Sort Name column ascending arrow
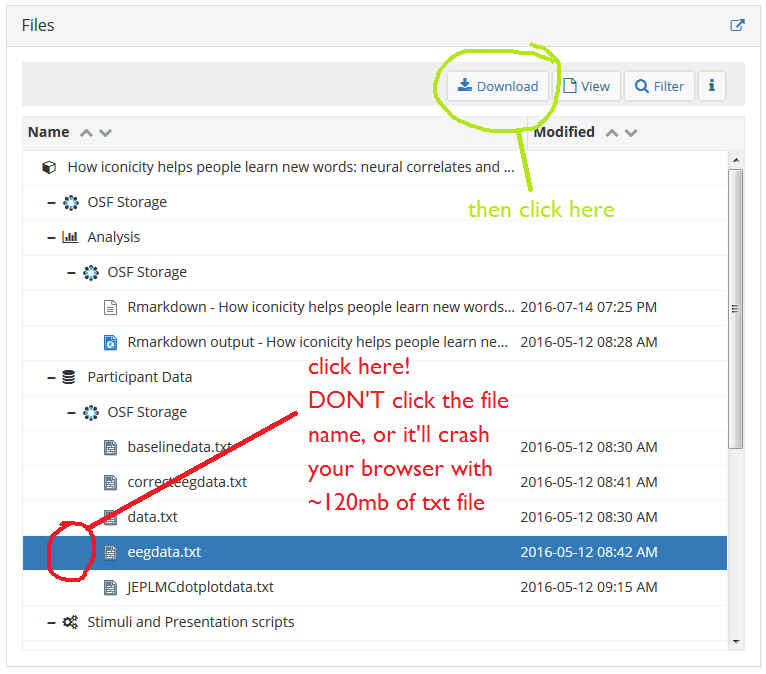This screenshot has height=674, width=766. [86, 133]
